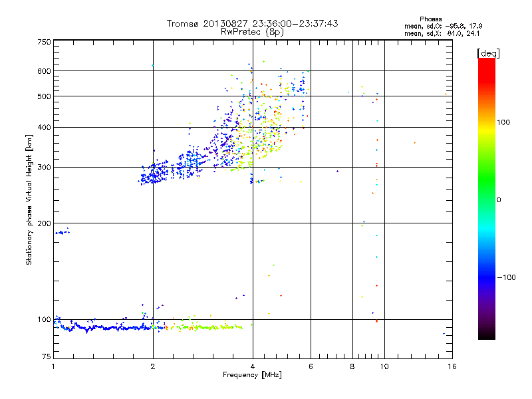Click the isolated orange point near 12 MHz
This screenshot has height=399, width=532.
[415, 142]
